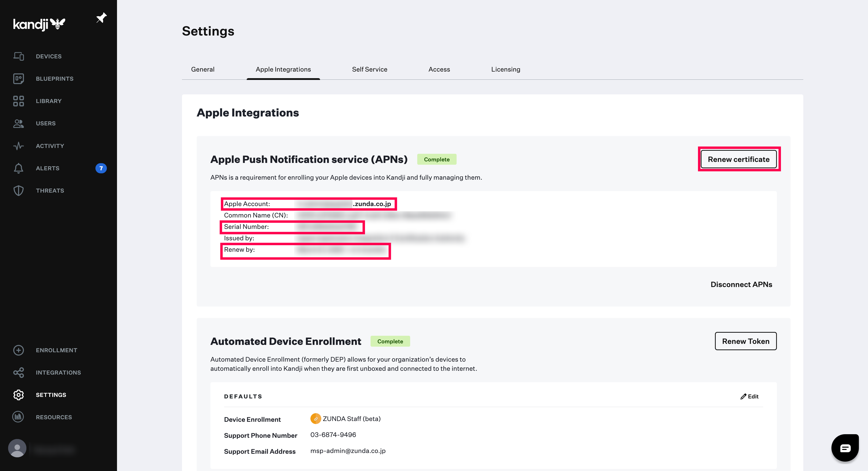Click the support phone number 03-6874-9496
Image resolution: width=868 pixels, height=471 pixels.
coord(333,435)
